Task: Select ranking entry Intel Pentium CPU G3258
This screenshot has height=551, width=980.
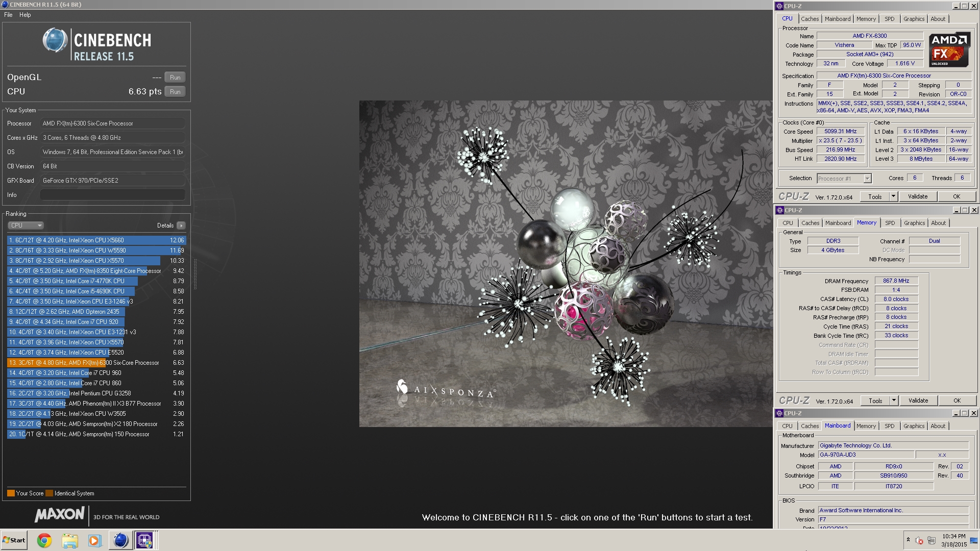Action: click(x=96, y=393)
